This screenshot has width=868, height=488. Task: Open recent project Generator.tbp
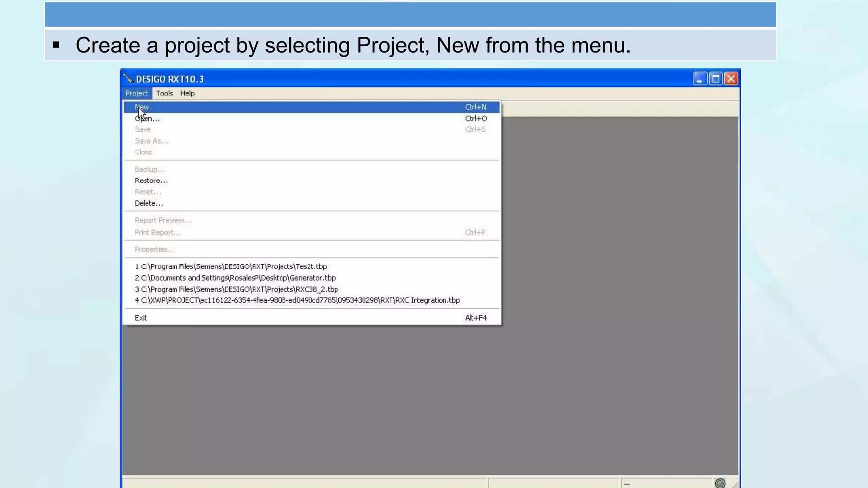(x=235, y=278)
